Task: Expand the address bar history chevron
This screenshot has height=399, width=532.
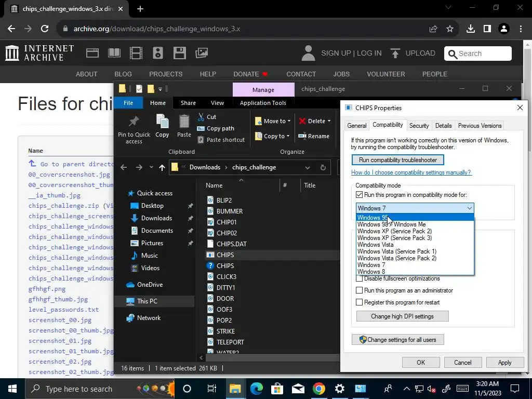Action: (307, 167)
